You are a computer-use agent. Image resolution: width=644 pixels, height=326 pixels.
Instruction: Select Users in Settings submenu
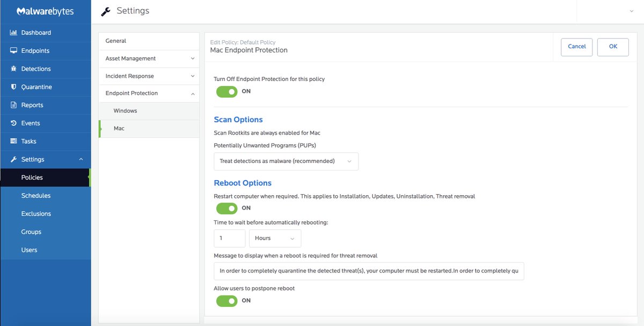pos(46,250)
